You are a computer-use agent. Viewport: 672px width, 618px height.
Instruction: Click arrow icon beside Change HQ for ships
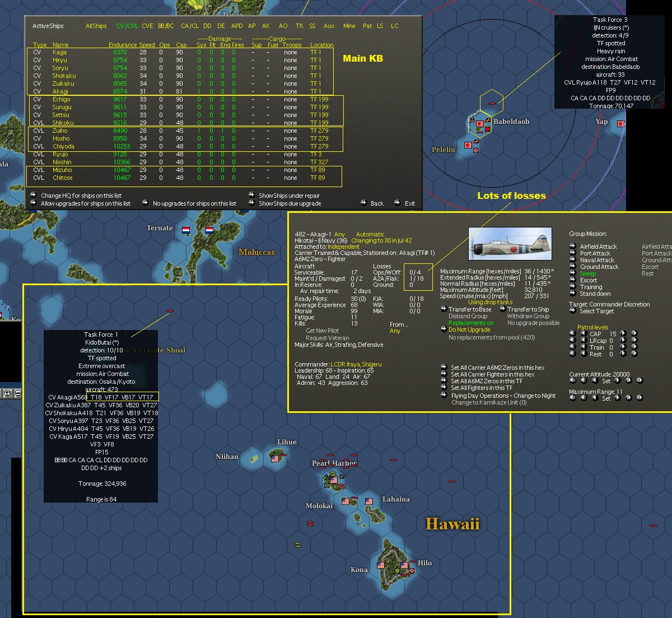33,195
